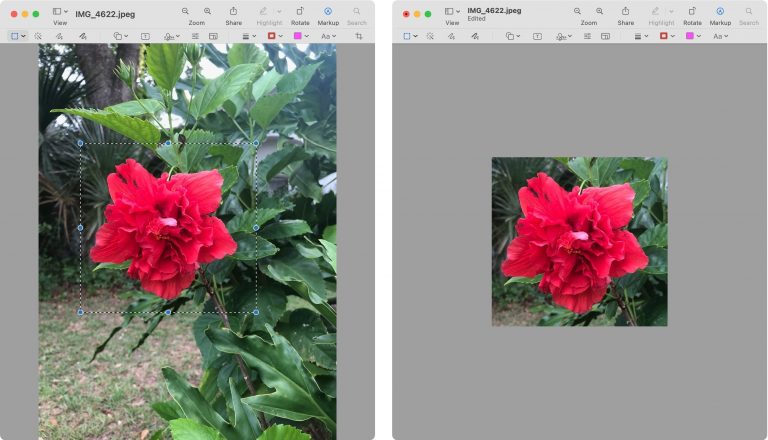Choose Instant Alpha wand in the Edited window
768x440 pixels.
click(x=430, y=36)
